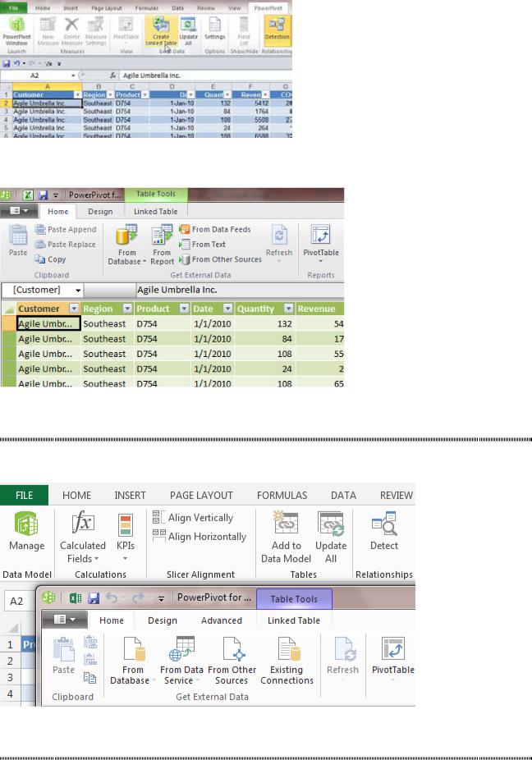Click the Revenue column header
Image resolution: width=532 pixels, height=760 pixels.
coord(319,309)
